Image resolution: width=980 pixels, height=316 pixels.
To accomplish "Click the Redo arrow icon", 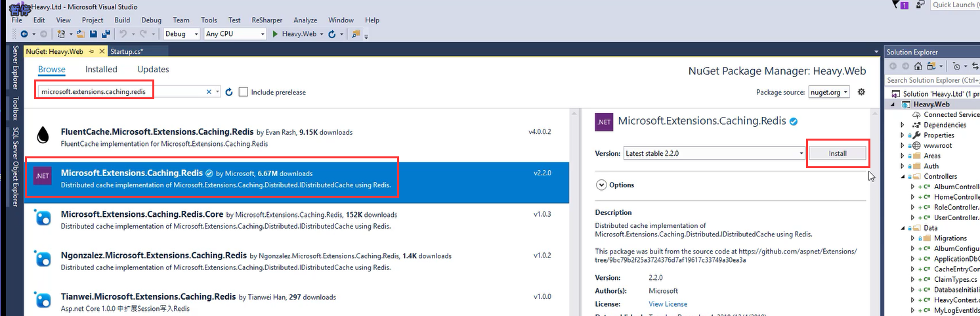I will point(143,34).
